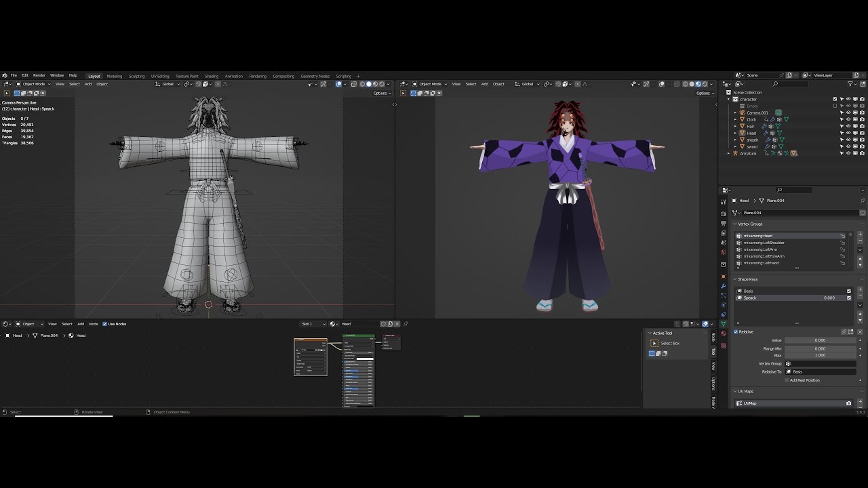The width and height of the screenshot is (868, 488).
Task: Disable render for sheath object camera icon
Action: (x=862, y=140)
